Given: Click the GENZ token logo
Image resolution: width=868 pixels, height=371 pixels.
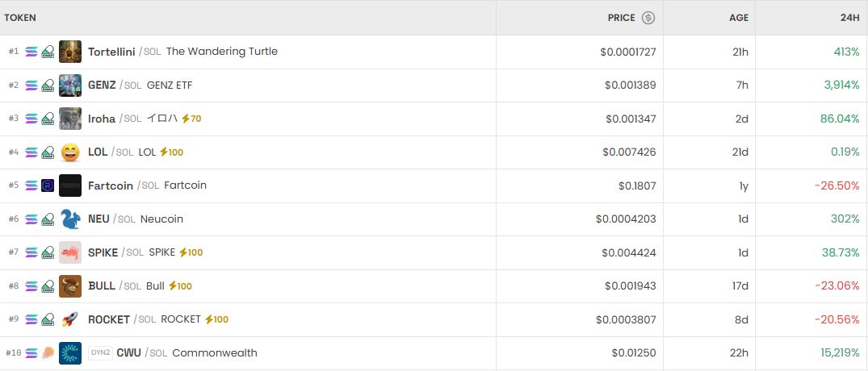Looking at the screenshot, I should 70,85.
